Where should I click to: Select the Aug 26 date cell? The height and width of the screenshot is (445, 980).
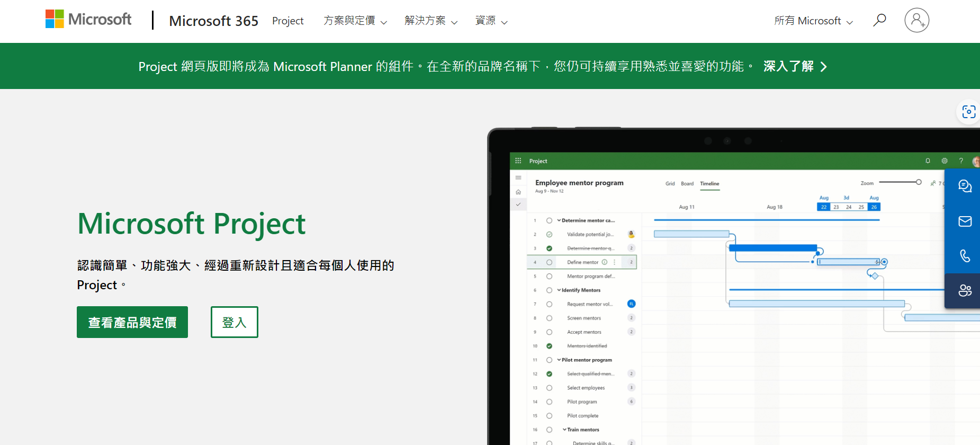874,207
